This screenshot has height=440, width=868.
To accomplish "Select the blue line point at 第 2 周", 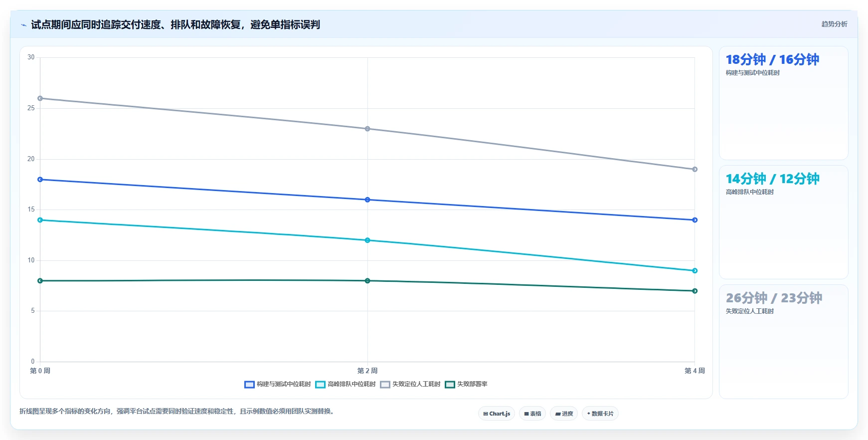I will (x=367, y=200).
